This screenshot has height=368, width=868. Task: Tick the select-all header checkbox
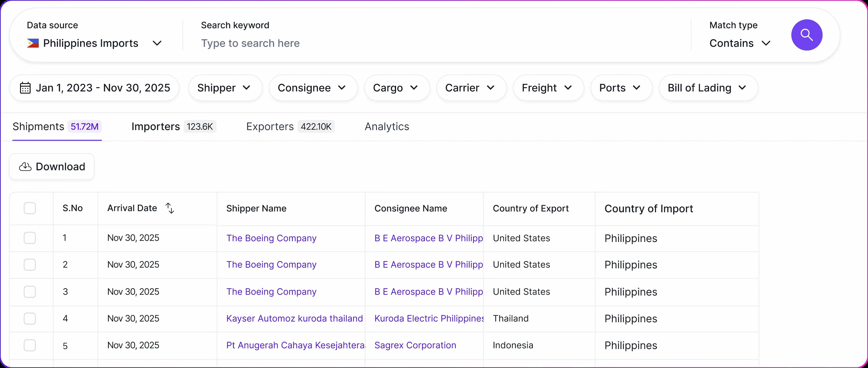click(30, 208)
